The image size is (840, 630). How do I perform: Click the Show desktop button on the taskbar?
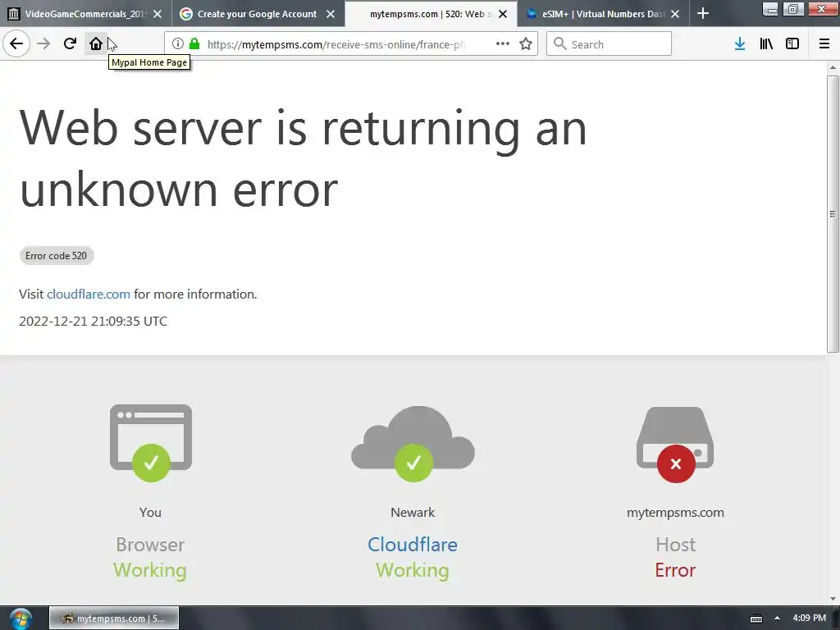pyautogui.click(x=836, y=619)
